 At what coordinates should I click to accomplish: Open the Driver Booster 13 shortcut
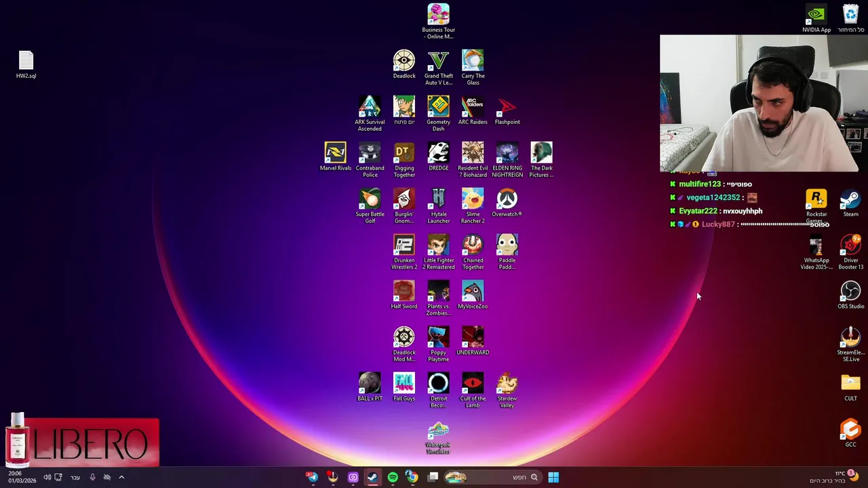pyautogui.click(x=850, y=251)
